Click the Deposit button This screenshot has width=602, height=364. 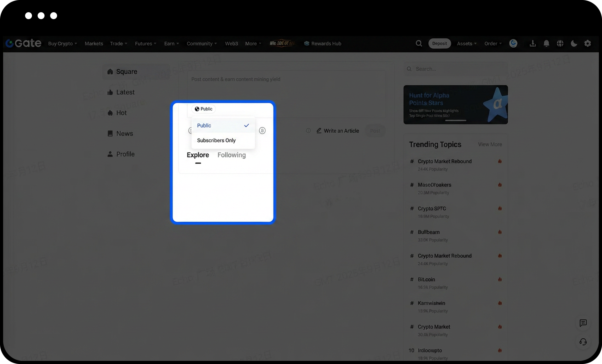pyautogui.click(x=439, y=44)
